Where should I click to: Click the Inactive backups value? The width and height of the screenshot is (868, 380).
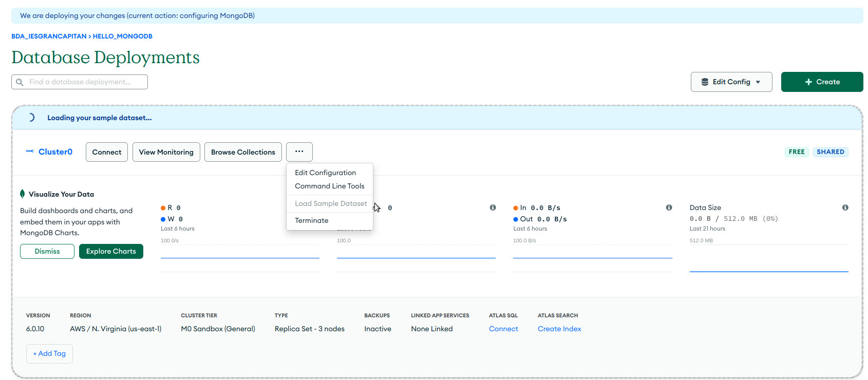[378, 329]
